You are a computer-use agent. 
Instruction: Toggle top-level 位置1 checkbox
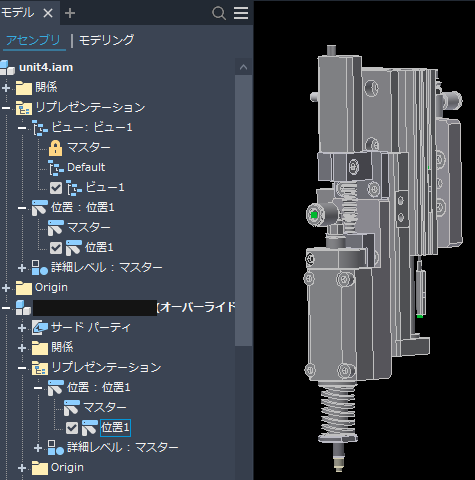coord(56,248)
